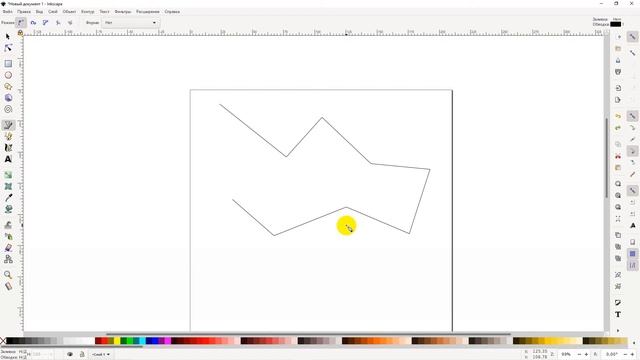Image resolution: width=640 pixels, height=360 pixels.
Task: Click the Paste clipboard icon
Action: (618, 167)
